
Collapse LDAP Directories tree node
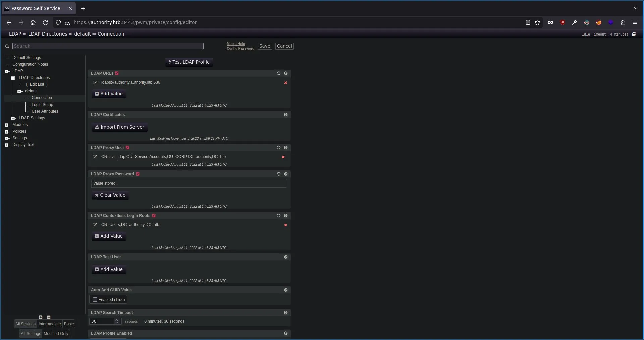point(13,78)
